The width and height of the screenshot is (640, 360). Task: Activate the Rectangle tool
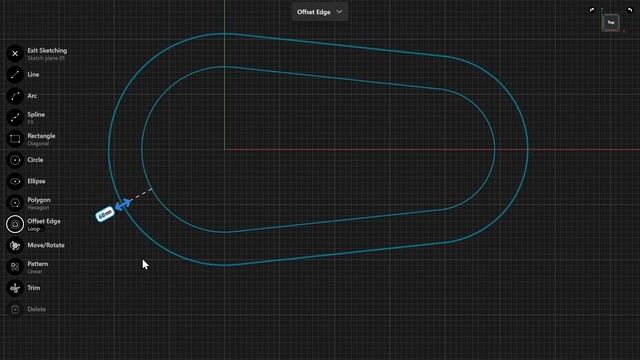point(15,139)
